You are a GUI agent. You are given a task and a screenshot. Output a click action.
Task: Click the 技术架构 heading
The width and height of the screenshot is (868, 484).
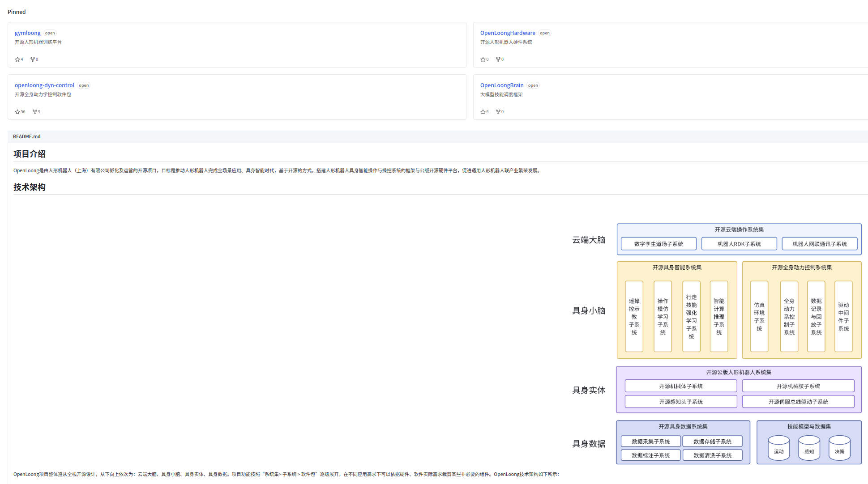pyautogui.click(x=30, y=187)
